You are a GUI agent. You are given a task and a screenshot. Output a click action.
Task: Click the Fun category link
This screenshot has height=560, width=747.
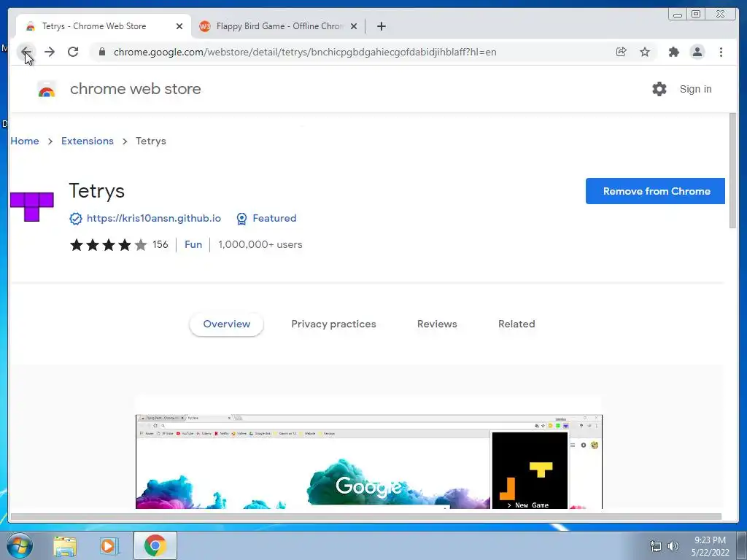tap(193, 245)
